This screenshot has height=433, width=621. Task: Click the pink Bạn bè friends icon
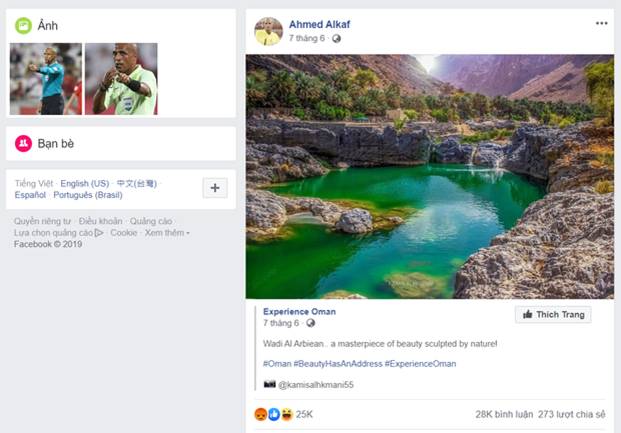tap(23, 144)
